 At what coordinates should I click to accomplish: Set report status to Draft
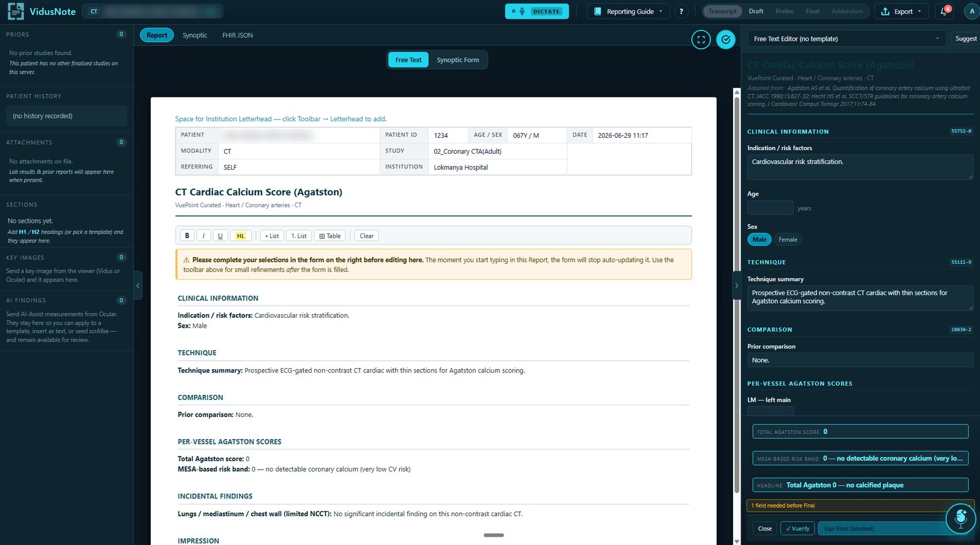[756, 11]
